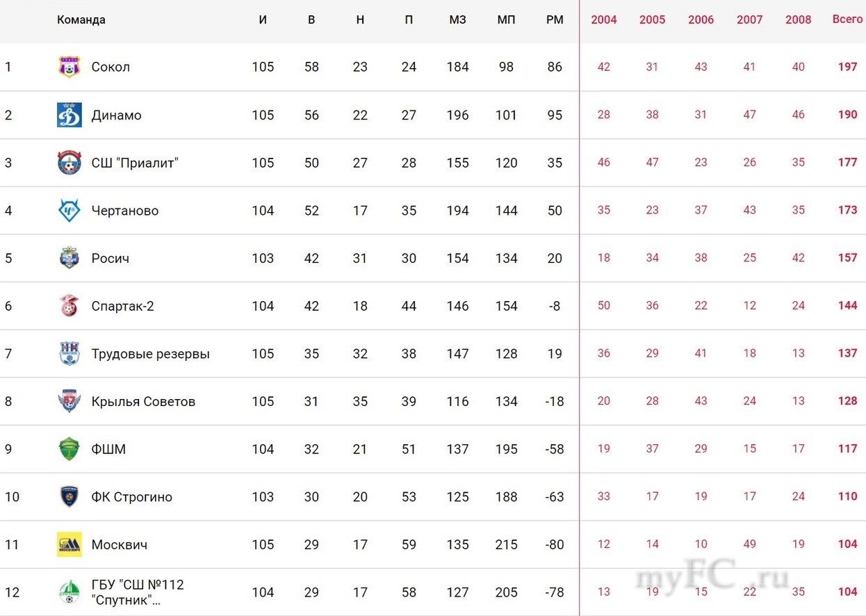Select the 2008 year column header
This screenshot has height=616, width=866.
click(x=798, y=19)
